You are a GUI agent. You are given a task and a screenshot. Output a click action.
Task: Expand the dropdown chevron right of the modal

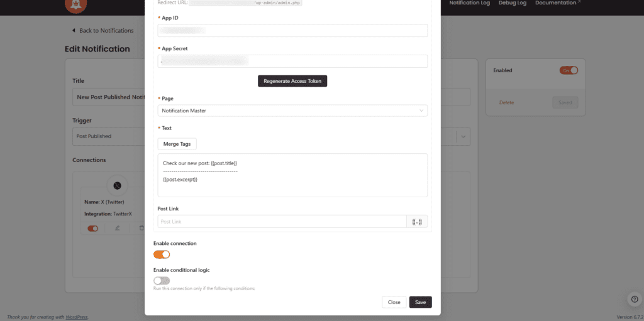tap(464, 136)
